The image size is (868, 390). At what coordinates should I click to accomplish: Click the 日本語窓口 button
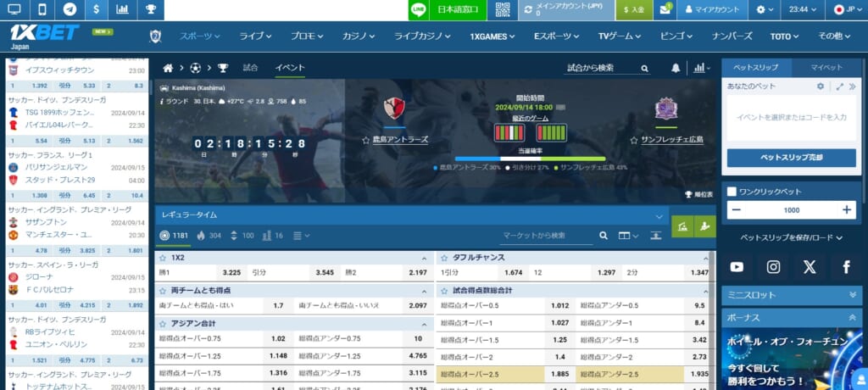coord(458,9)
